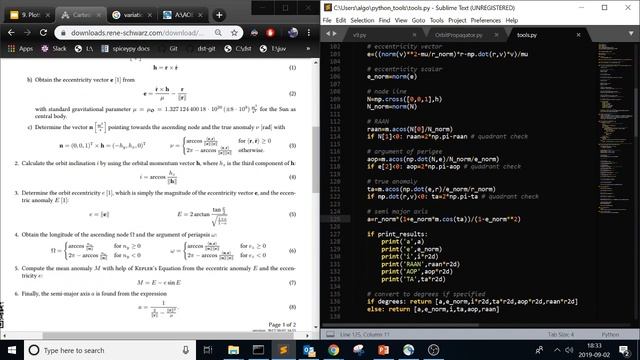Click the zoom magnifier icon in address bar

coord(218,33)
